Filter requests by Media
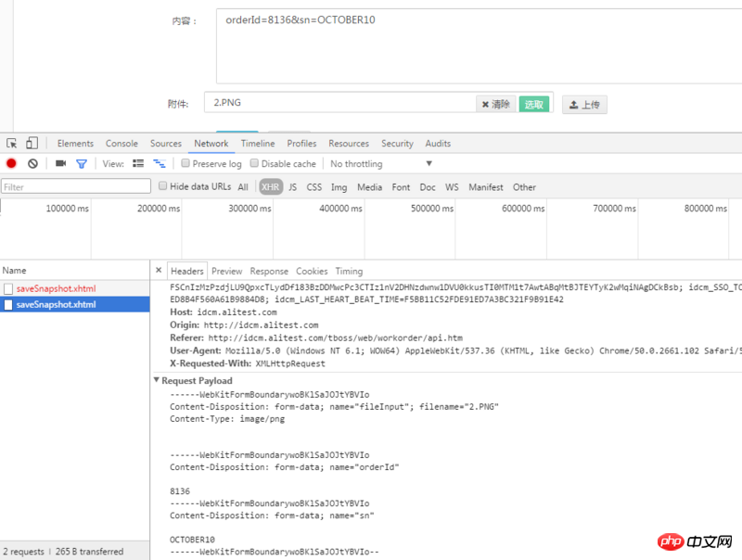 point(369,187)
